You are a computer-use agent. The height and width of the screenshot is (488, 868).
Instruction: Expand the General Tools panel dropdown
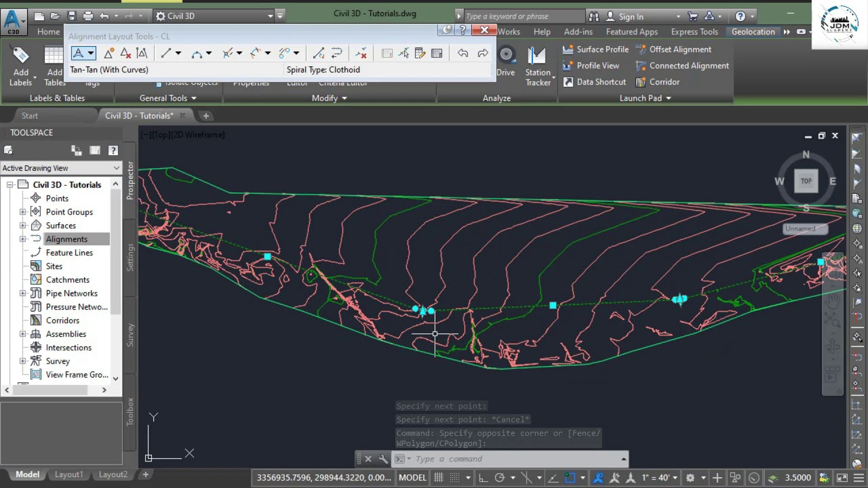click(167, 98)
